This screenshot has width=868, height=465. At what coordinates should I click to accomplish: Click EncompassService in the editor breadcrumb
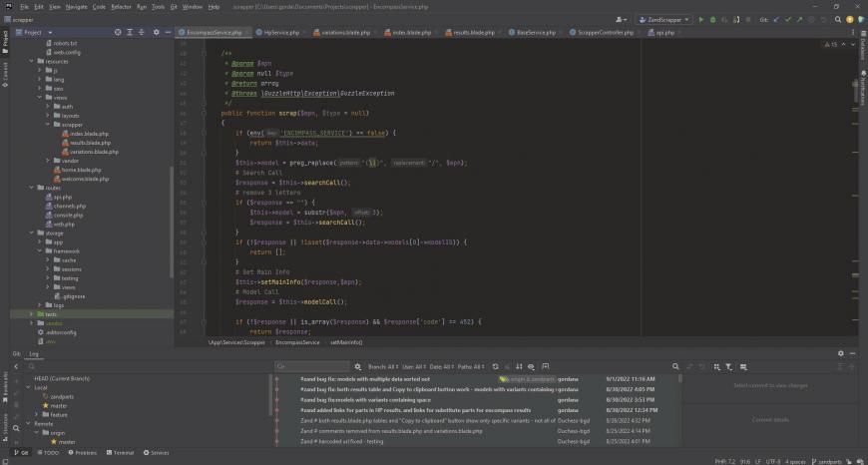pos(297,342)
